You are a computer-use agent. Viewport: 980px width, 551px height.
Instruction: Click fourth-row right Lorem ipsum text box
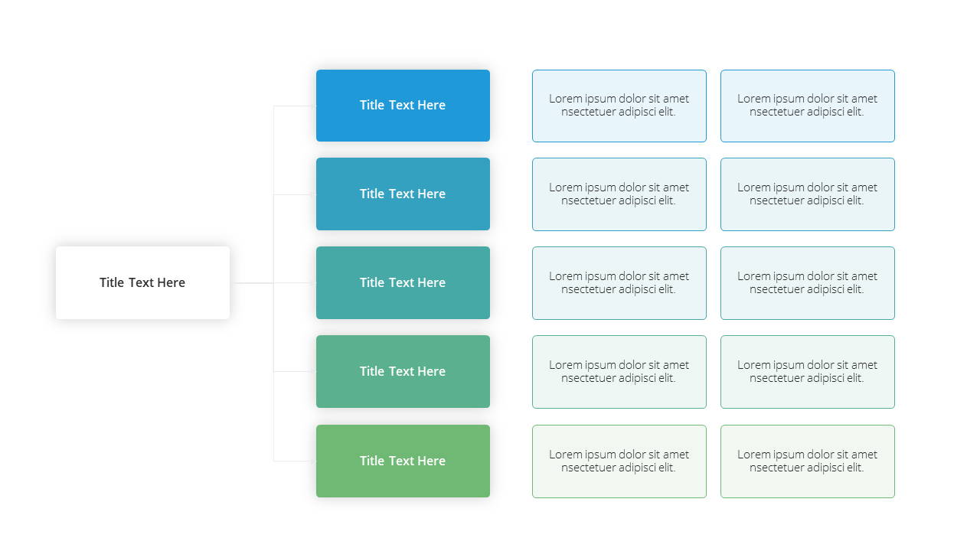point(808,372)
